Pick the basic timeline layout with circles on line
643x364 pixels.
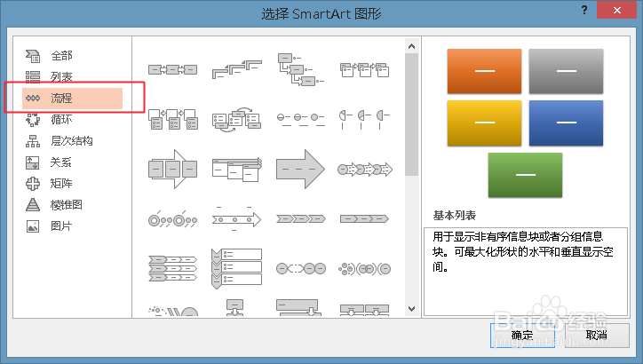click(300, 119)
